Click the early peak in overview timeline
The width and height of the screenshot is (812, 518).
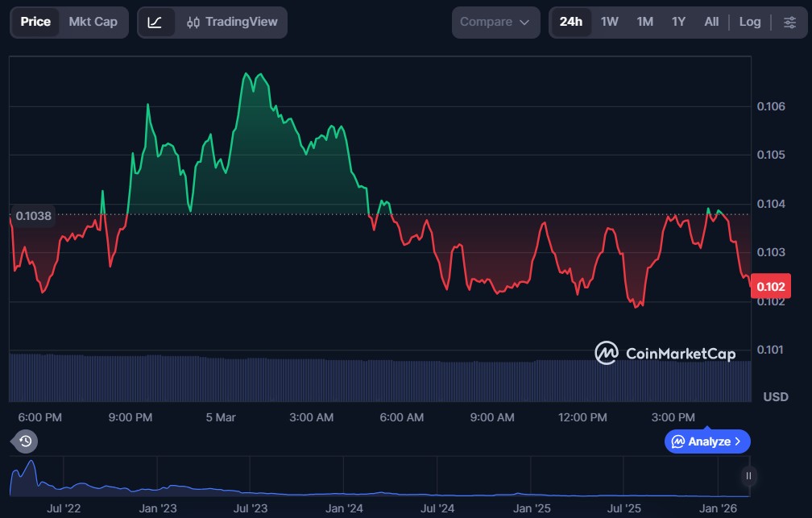(x=31, y=465)
